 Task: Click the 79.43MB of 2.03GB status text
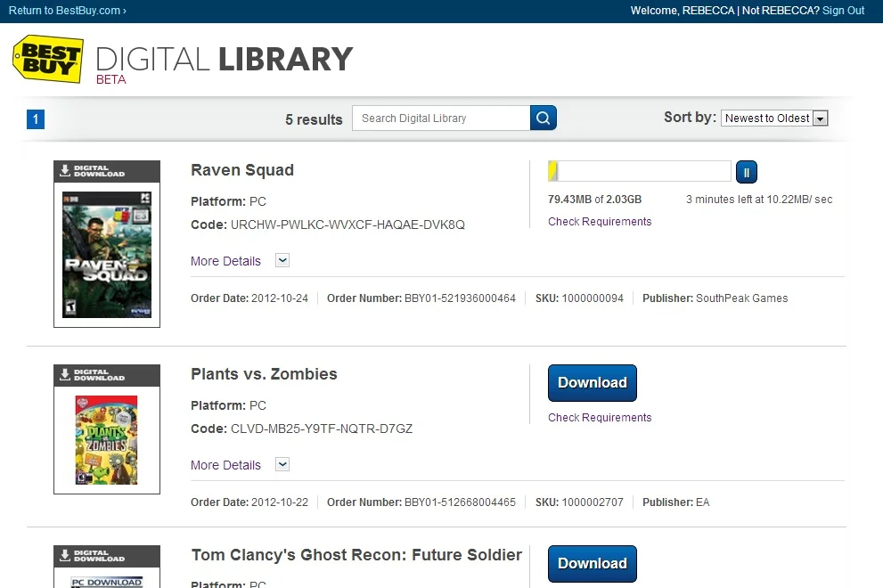coord(594,200)
